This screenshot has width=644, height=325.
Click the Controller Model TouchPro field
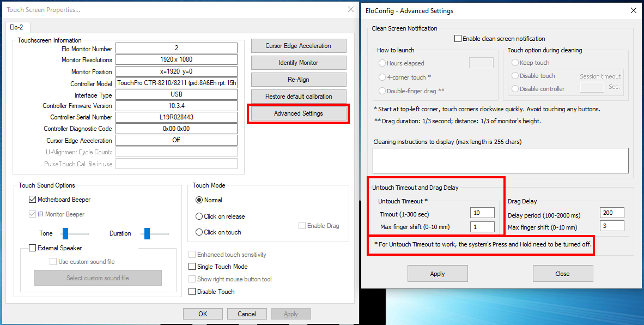point(177,83)
